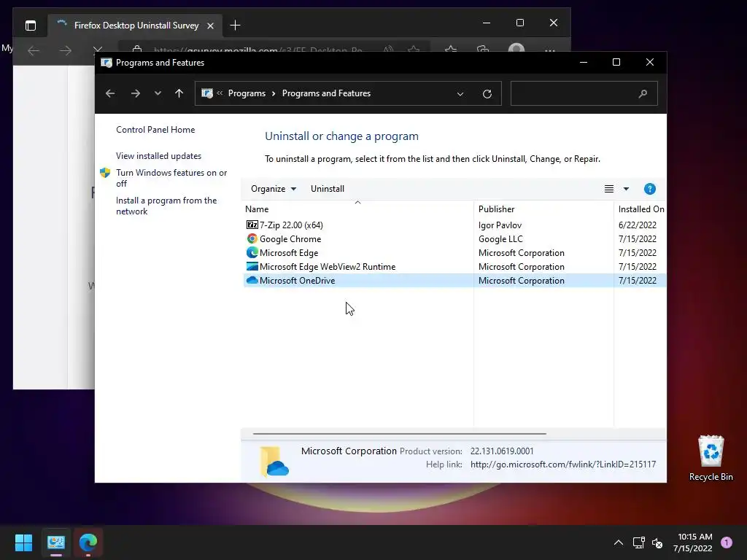Click Igor Pavlov publisher cell
The width and height of the screenshot is (747, 560).
[500, 225]
